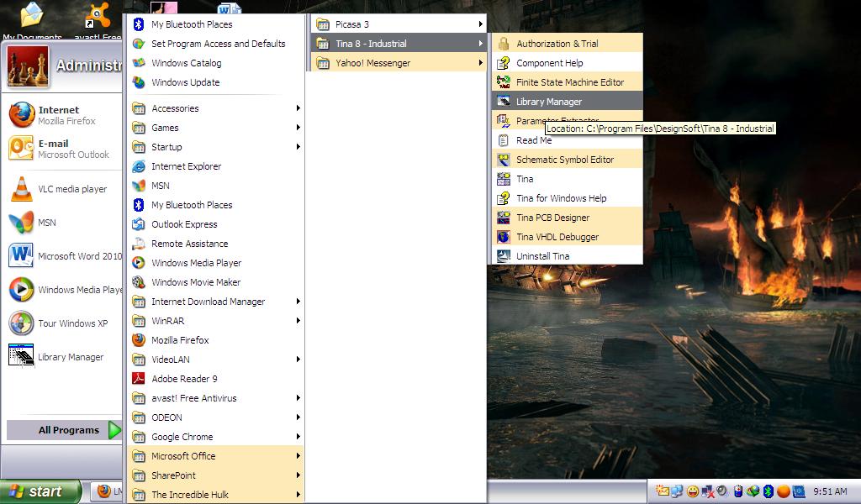Viewport: 861px width, 504px height.
Task: Open the Read Me document icon
Action: [503, 140]
